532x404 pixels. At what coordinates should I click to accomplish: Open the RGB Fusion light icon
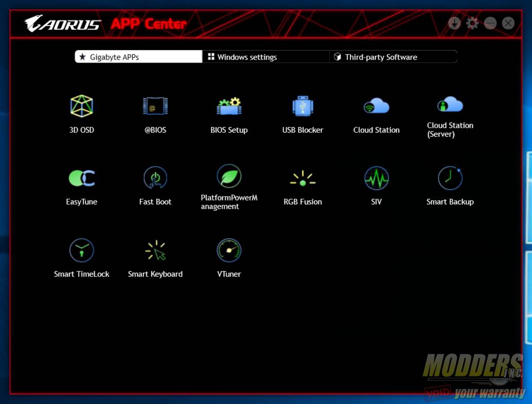[x=302, y=178]
